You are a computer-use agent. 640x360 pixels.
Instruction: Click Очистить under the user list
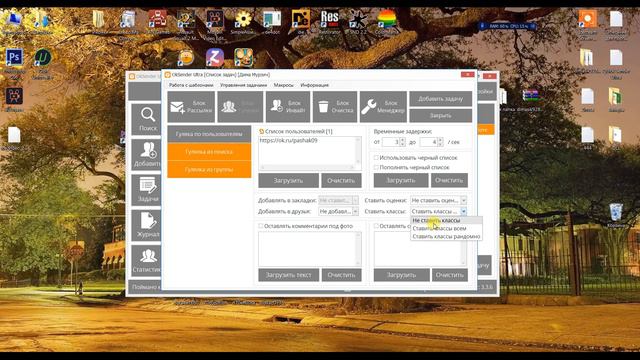tap(341, 180)
